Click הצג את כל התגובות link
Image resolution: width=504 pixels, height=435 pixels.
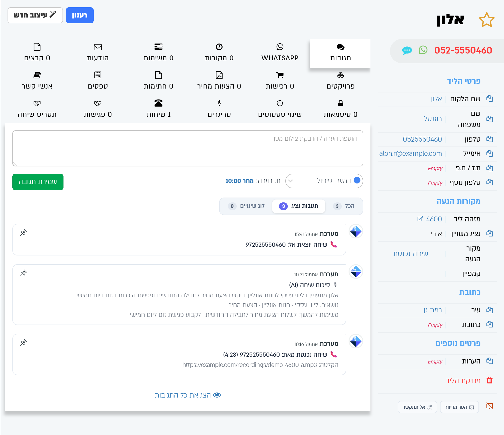[x=188, y=395]
